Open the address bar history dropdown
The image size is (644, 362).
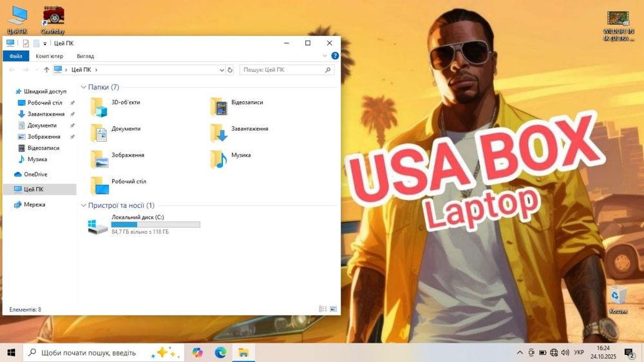pos(222,70)
